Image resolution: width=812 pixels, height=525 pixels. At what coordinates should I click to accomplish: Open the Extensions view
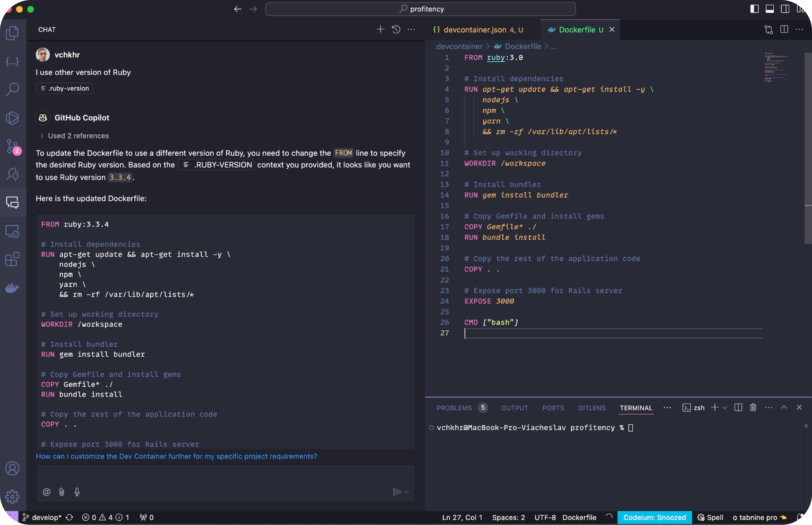(x=13, y=259)
